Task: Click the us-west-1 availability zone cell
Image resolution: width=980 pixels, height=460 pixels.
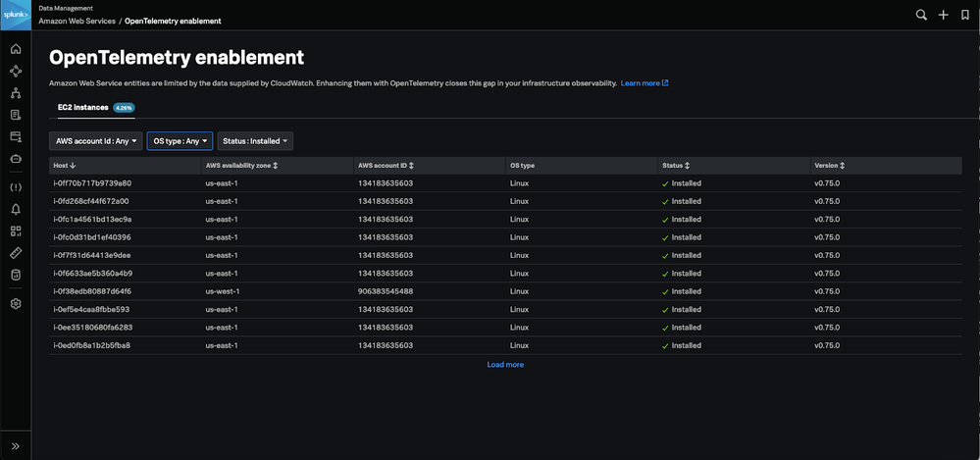Action: point(223,291)
